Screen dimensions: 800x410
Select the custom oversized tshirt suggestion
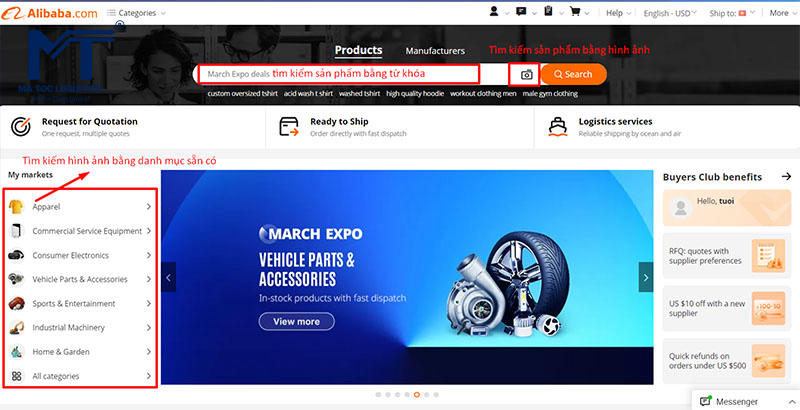[242, 94]
